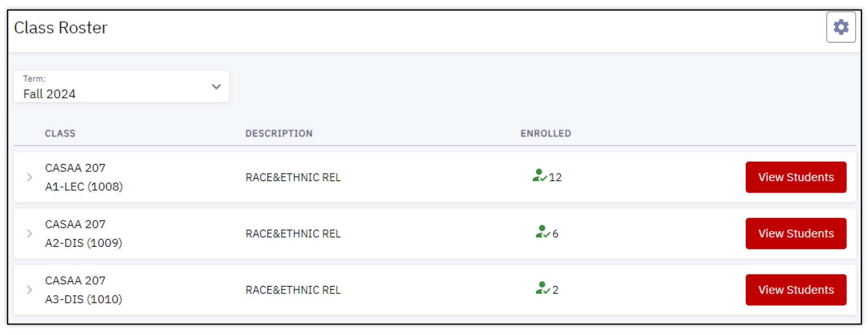Select the A2-DIS (1009) class name
The height and width of the screenshot is (335, 868).
pos(84,233)
